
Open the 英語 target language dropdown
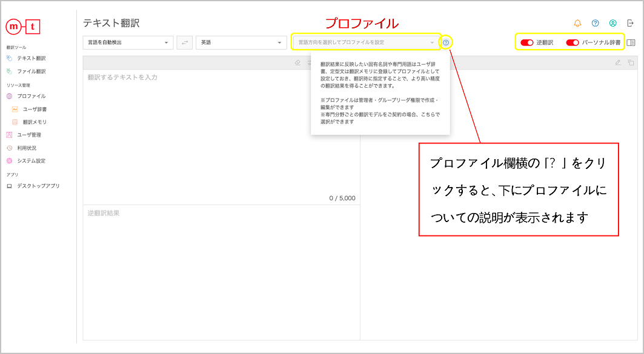[x=241, y=42]
